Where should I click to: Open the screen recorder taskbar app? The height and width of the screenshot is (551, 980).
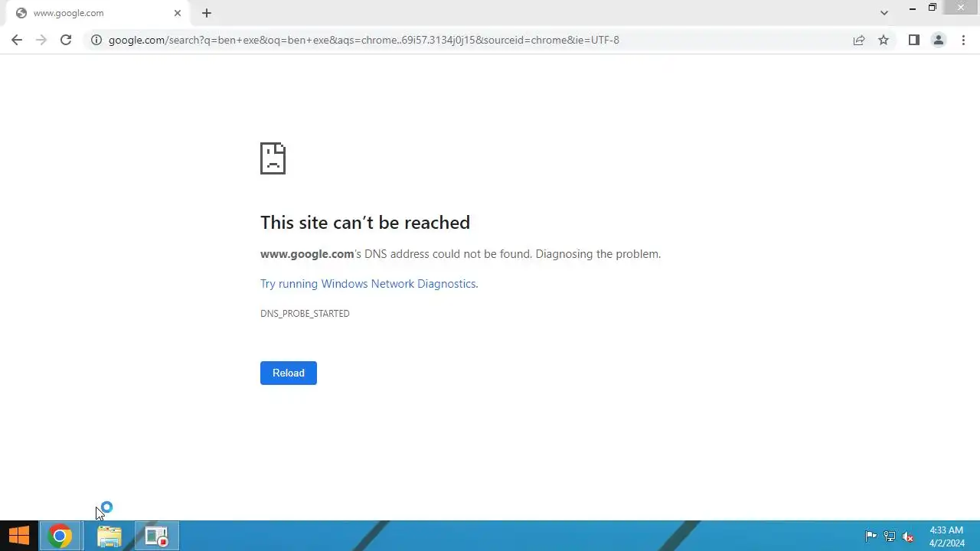(x=157, y=536)
